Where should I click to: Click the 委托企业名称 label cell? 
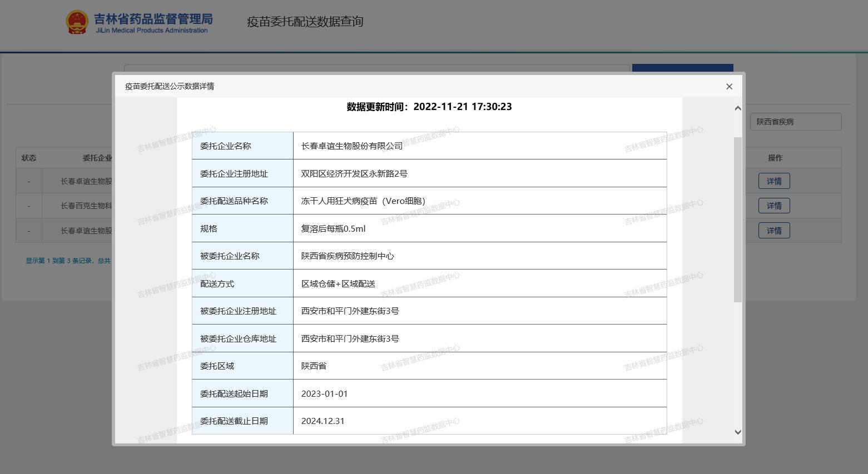click(x=242, y=146)
